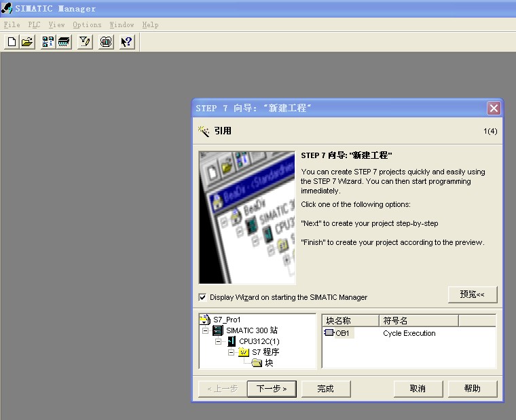Click the 引用 heading text
The height and width of the screenshot is (420, 516).
click(223, 131)
